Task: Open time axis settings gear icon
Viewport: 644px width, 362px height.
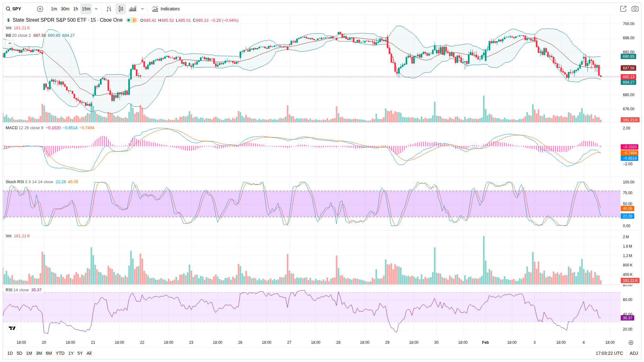Action: (630, 343)
